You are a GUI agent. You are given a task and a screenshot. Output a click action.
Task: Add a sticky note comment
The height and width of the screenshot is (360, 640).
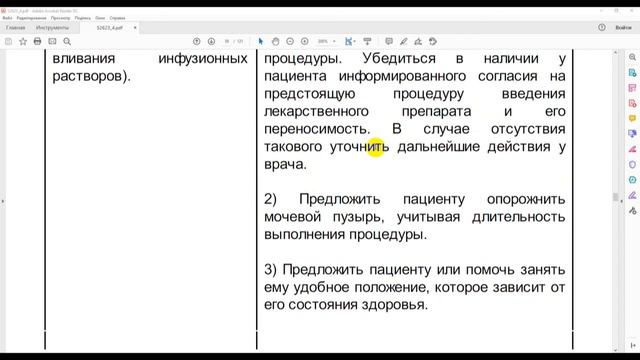[389, 41]
